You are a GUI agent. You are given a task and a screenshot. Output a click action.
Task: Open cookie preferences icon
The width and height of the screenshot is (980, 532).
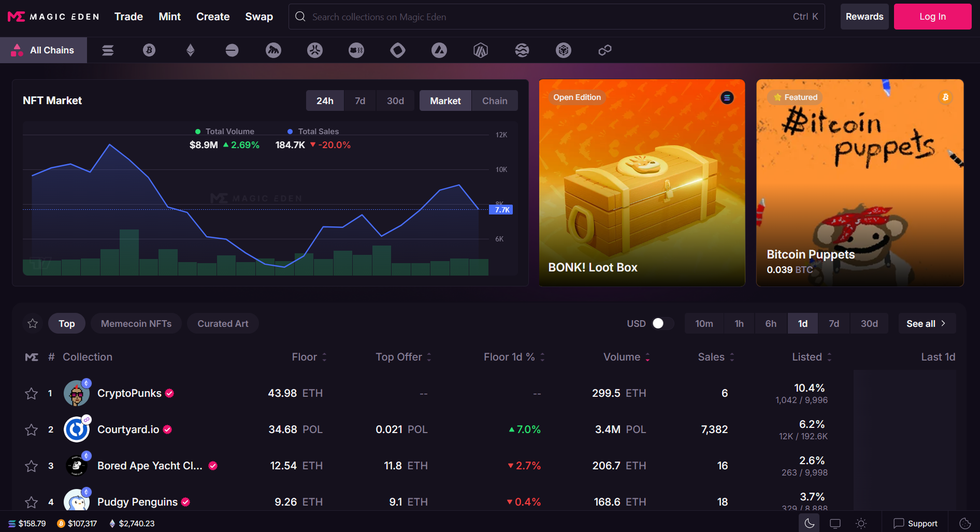(x=964, y=523)
